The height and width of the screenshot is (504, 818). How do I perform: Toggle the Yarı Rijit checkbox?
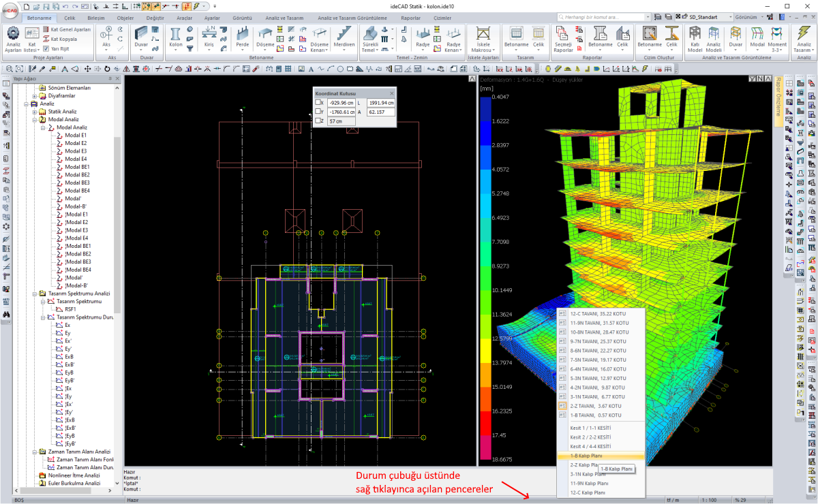click(x=46, y=49)
